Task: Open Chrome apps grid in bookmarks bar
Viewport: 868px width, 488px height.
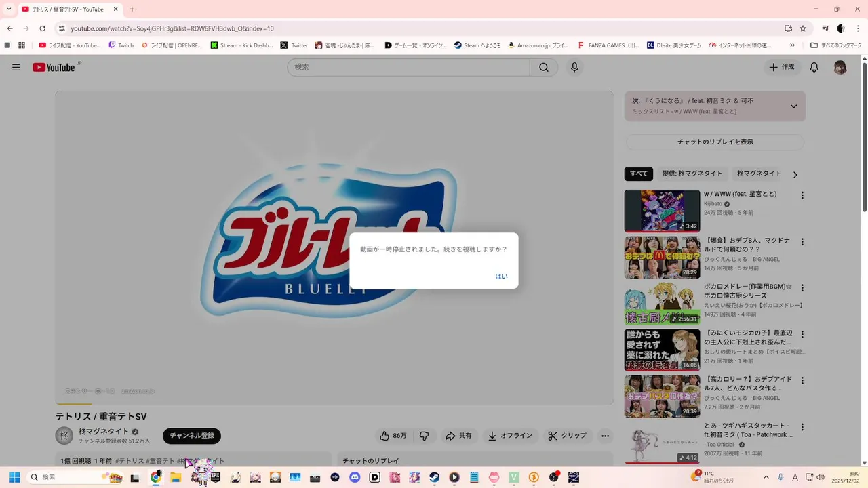Action: [x=22, y=45]
